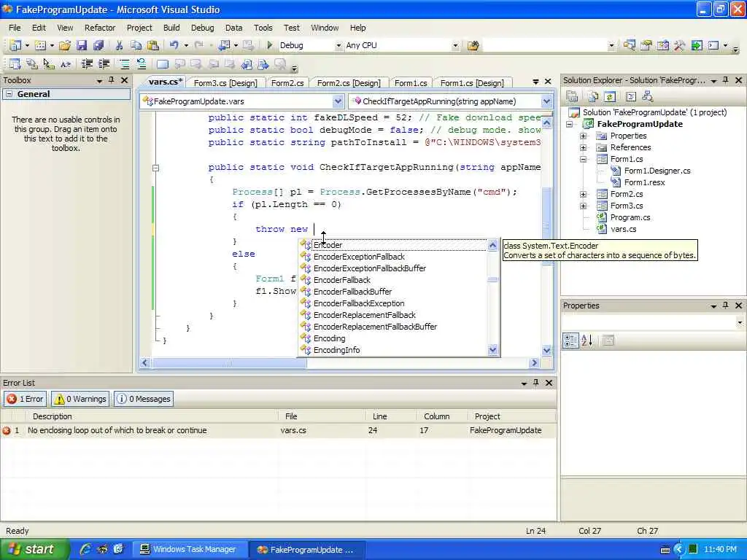Click the IntelliSense list scrollbar thumb

click(x=492, y=280)
